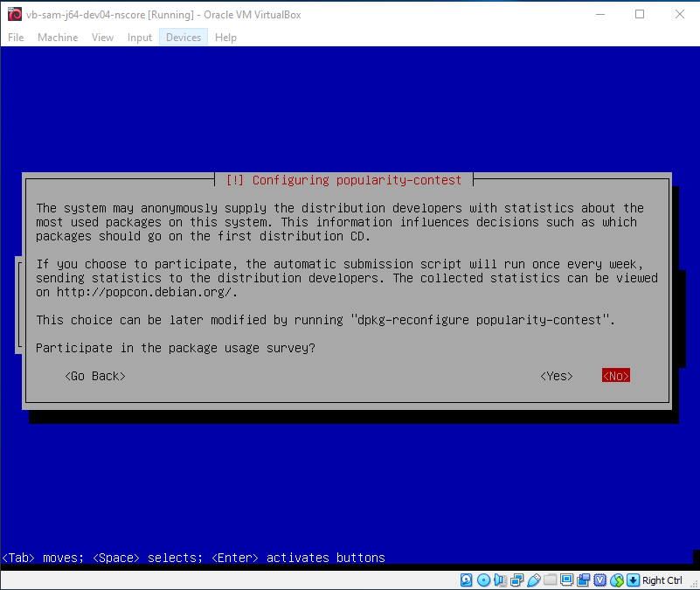Open the Machine menu
The width and height of the screenshot is (700, 590).
[57, 37]
